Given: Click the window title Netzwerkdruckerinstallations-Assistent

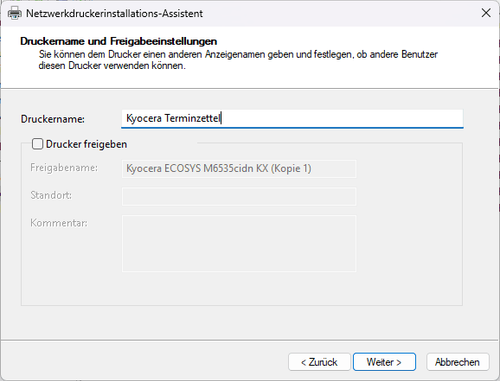Looking at the screenshot, I should (x=114, y=13).
